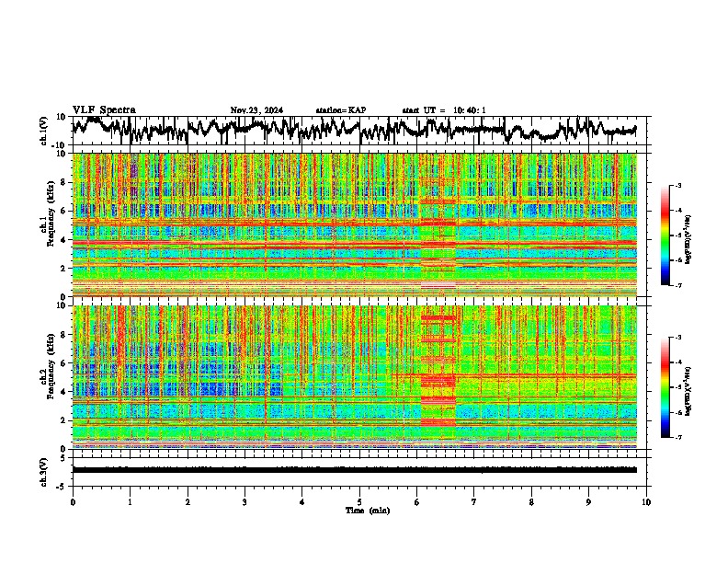Click the "Time (min)" x-axis label
Image resolution: width=728 pixels, height=563 pixels.
(368, 511)
